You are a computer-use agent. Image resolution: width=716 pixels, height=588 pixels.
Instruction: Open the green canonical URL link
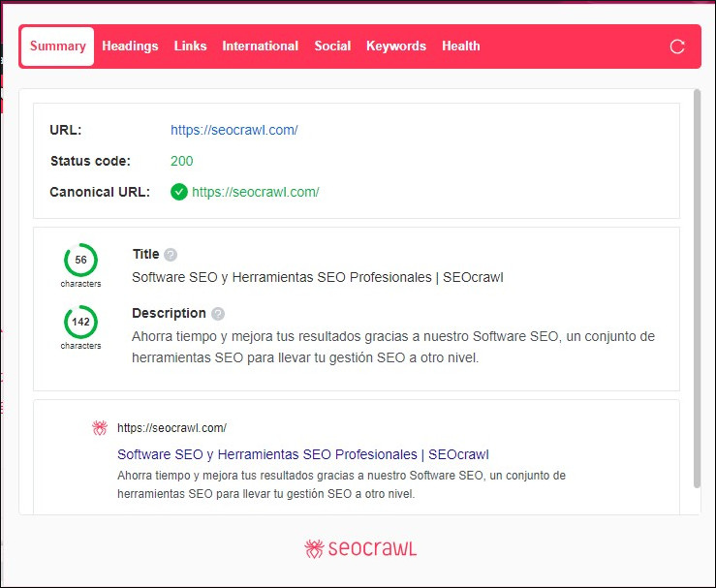tap(255, 192)
